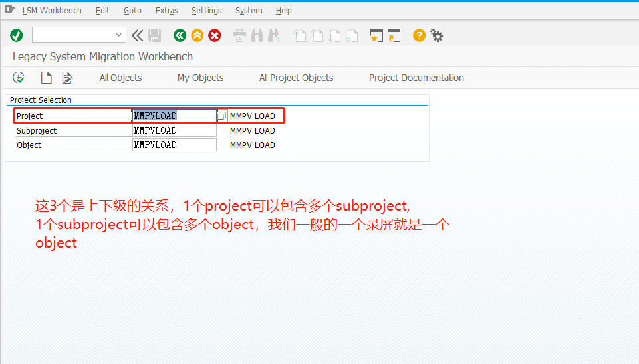
Task: Open Help with the question mark icon
Action: click(419, 35)
